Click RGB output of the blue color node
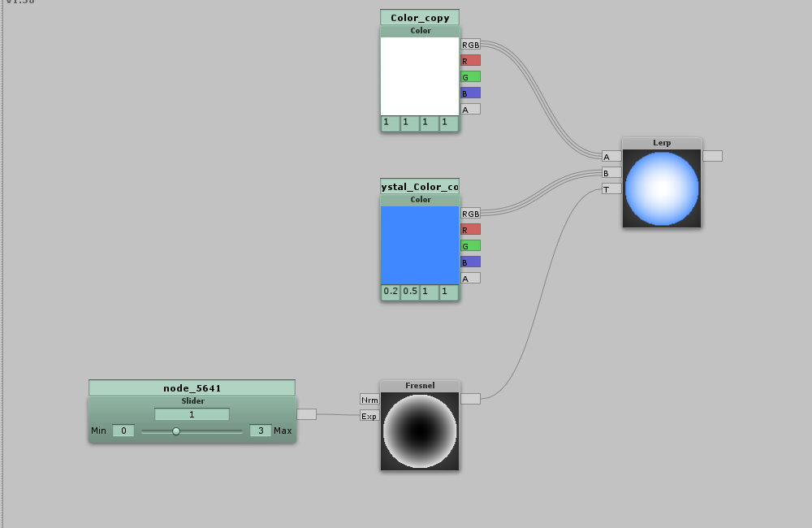This screenshot has height=528, width=812. 470,214
